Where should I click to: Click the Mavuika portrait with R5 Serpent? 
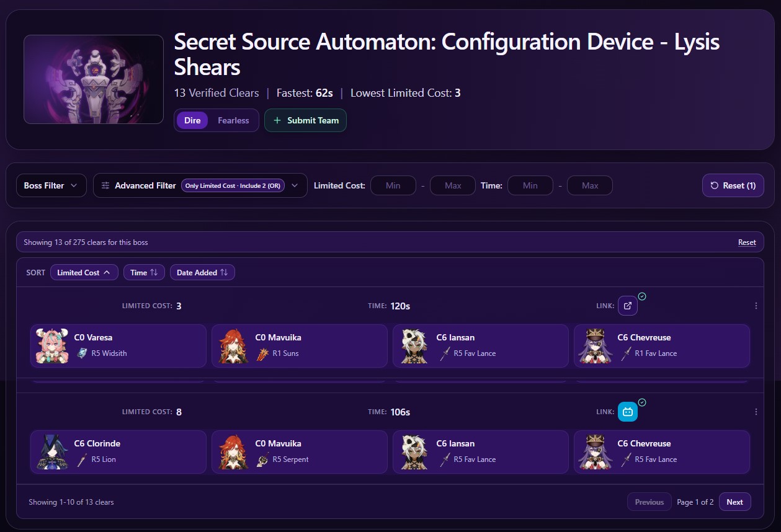coord(233,452)
